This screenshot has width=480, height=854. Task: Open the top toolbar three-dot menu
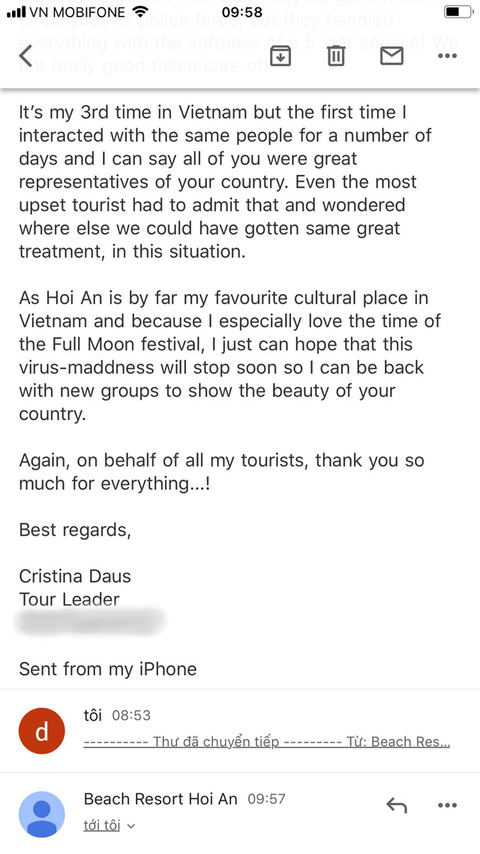tap(447, 56)
